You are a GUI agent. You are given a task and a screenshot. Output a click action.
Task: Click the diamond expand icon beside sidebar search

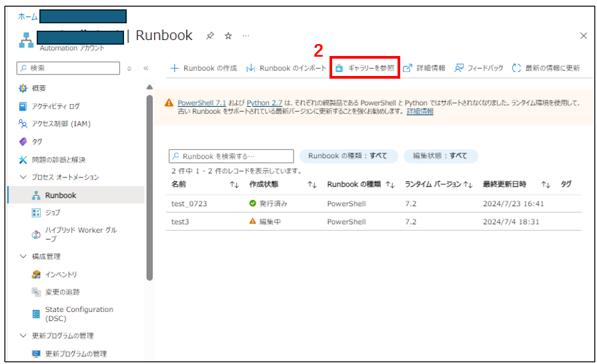pyautogui.click(x=129, y=69)
